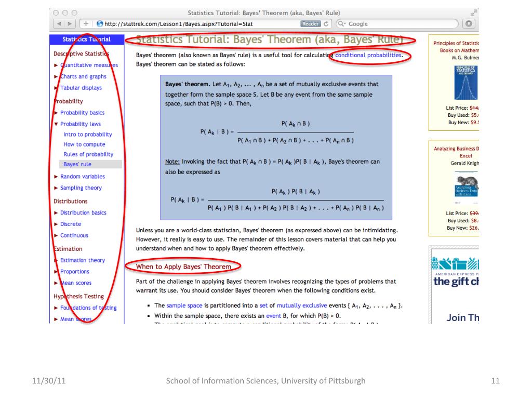The width and height of the screenshot is (532, 399).
Task: Click the Hypothesis Testing heading
Action: tap(78, 296)
